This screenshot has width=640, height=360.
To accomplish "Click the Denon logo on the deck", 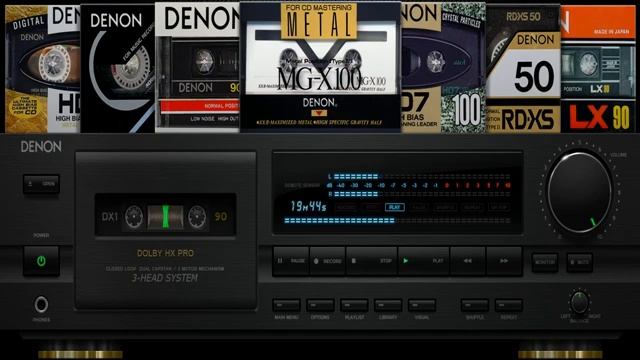I will 41,147.
